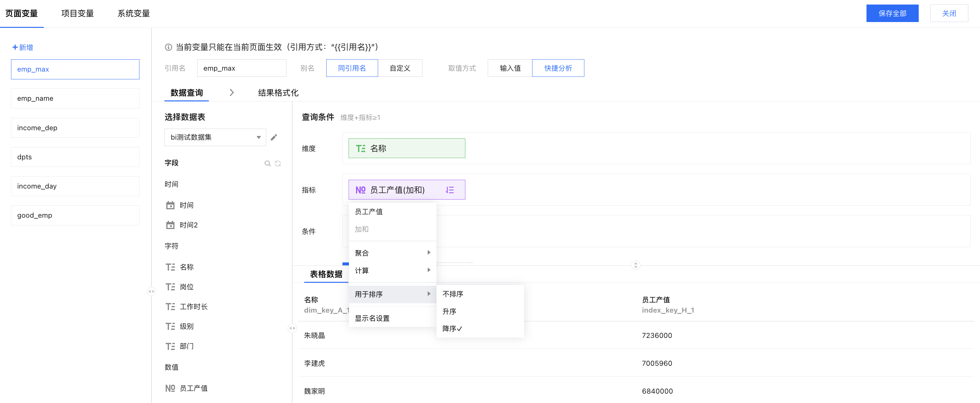Click the field search magnifier icon
Viewport: 980px width, 403px height.
tap(268, 163)
